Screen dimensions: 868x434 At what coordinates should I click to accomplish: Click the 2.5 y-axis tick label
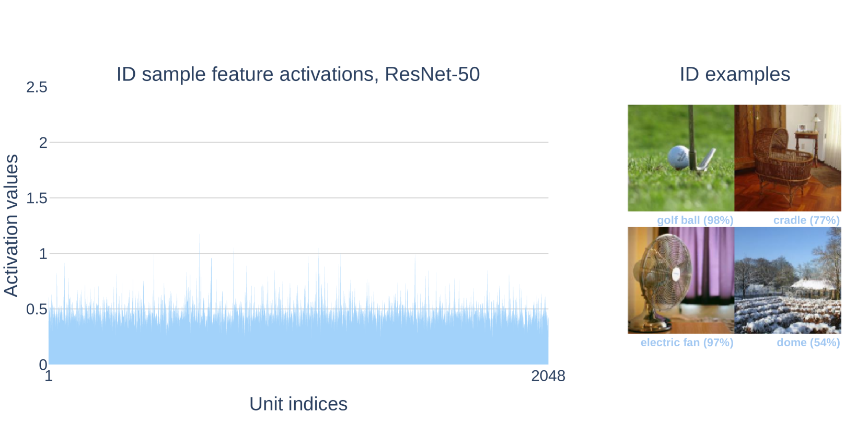coord(37,87)
